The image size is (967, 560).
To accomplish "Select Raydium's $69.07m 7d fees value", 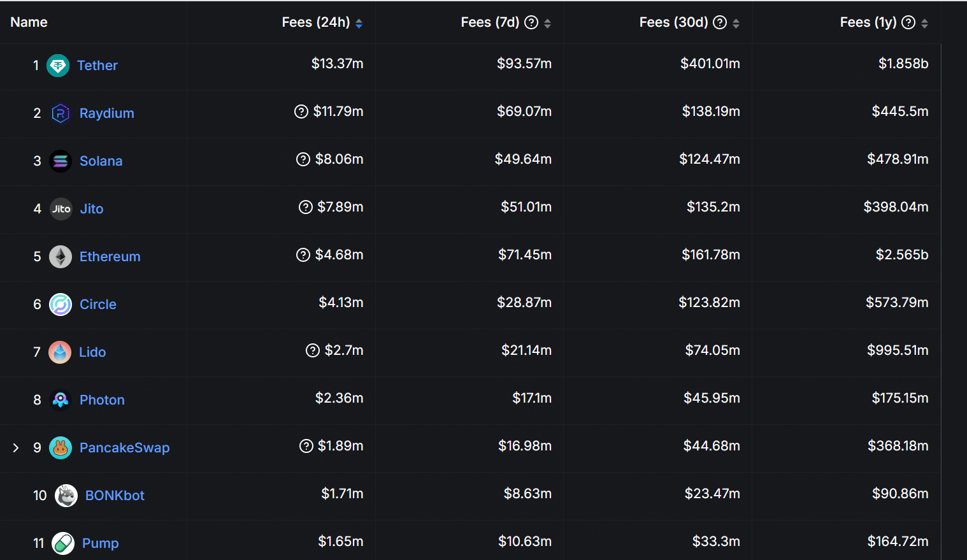I will (524, 111).
